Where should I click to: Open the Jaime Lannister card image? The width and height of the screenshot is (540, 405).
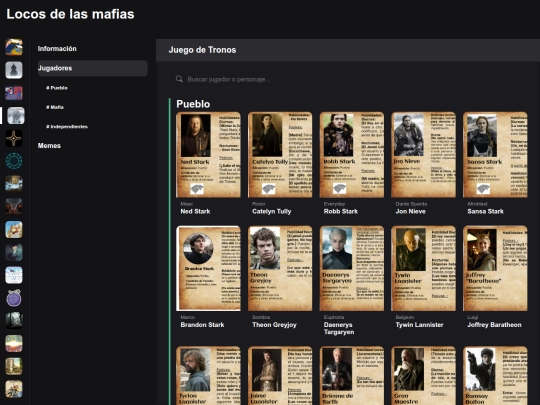280,376
